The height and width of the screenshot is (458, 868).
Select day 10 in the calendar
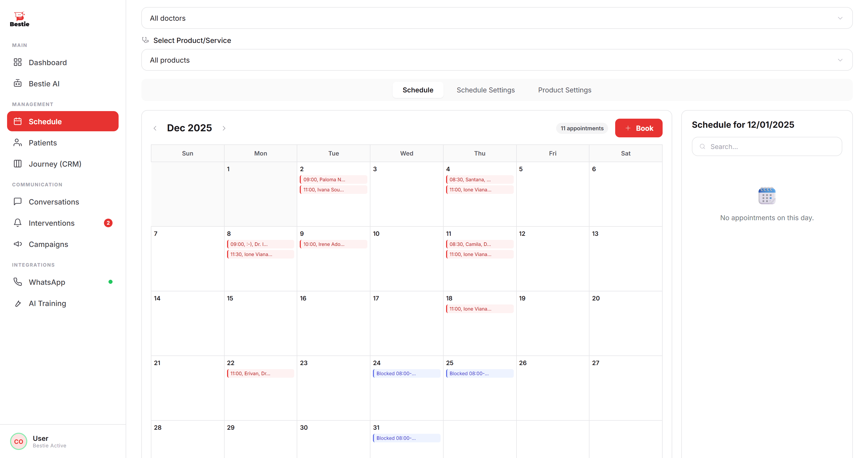406,259
